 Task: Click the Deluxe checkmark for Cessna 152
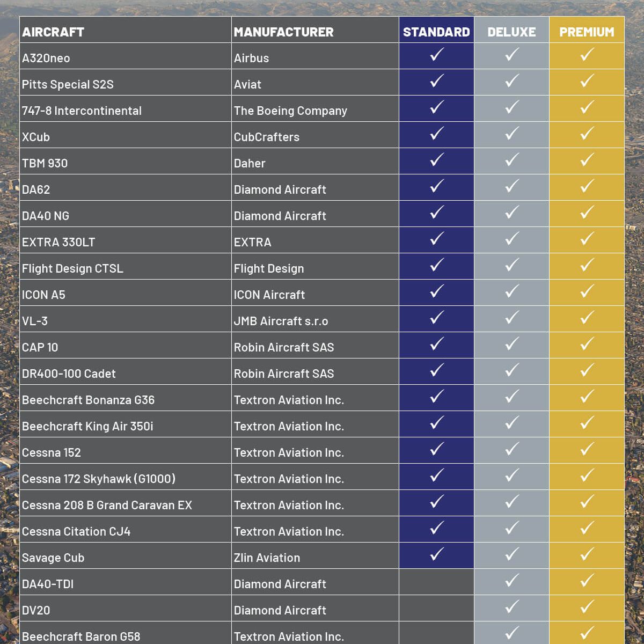click(x=512, y=449)
